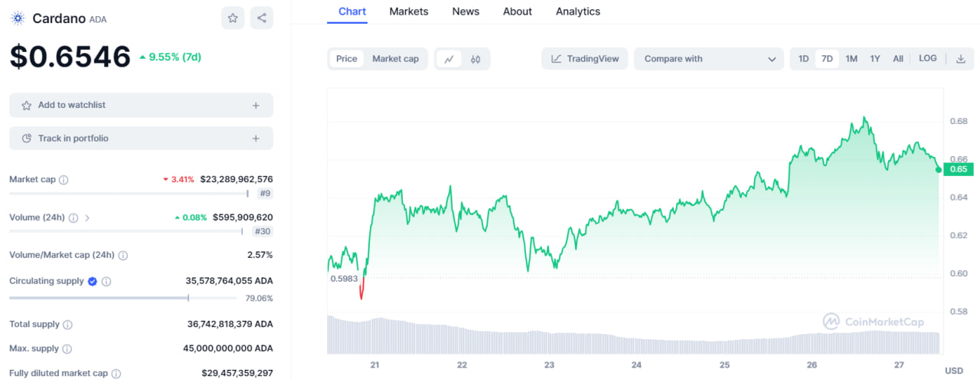
Task: Select 1D time range
Action: coord(803,59)
